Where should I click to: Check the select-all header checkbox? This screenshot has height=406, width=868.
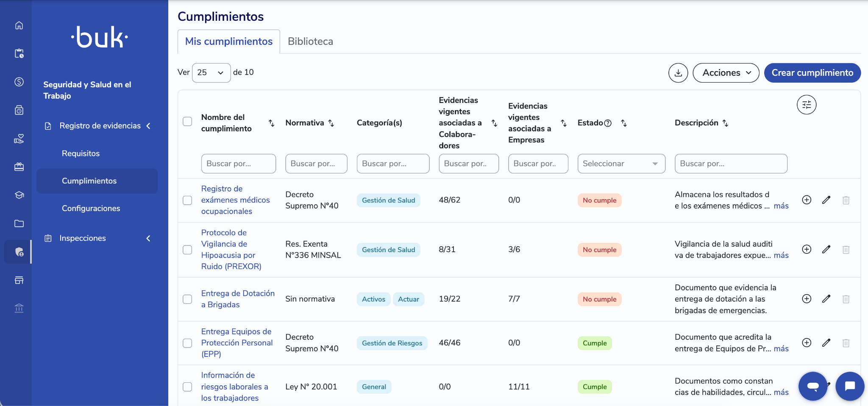tap(187, 122)
